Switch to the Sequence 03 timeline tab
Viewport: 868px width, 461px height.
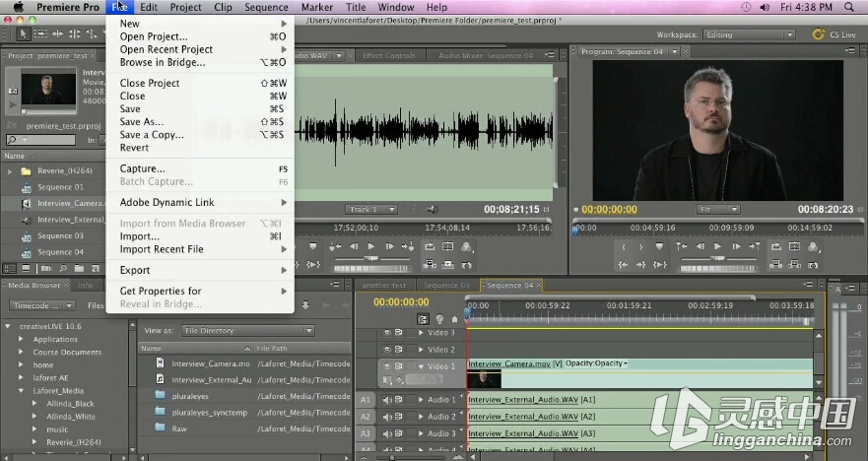446,286
